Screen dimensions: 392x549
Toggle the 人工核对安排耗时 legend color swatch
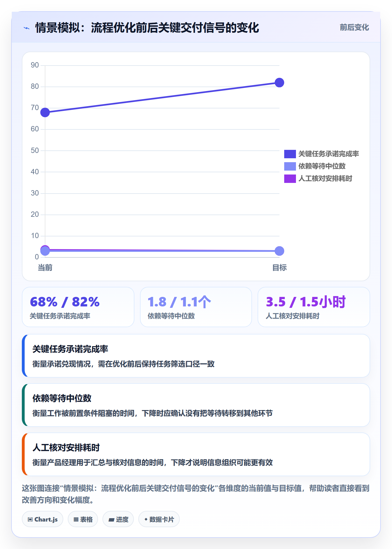click(x=290, y=179)
